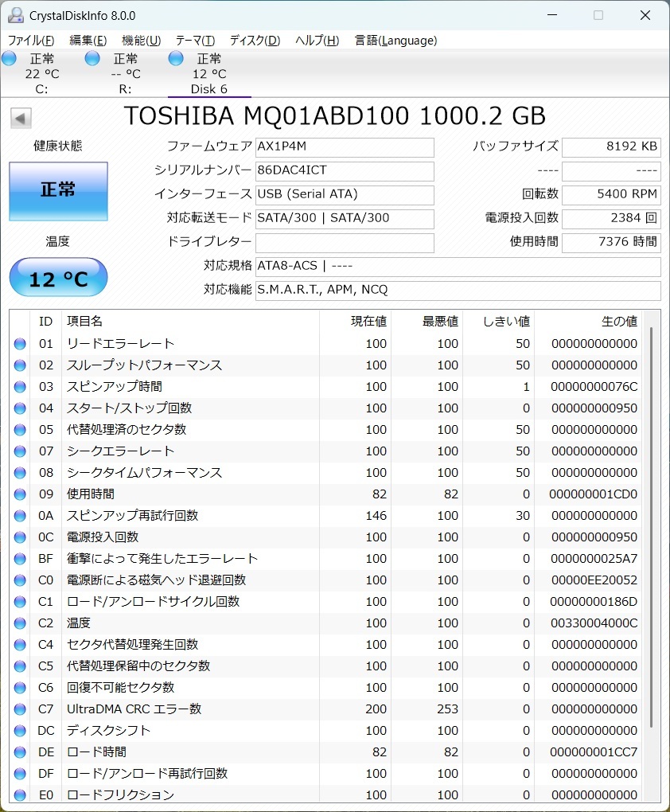Click status orb for スタート/ストップ回数 row
670x812 pixels.
[x=20, y=408]
